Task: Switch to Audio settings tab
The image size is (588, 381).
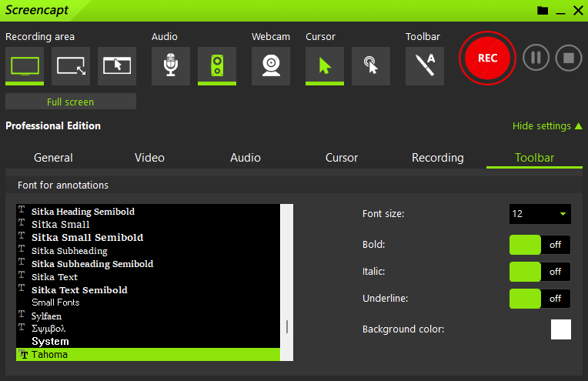Action: (x=246, y=158)
